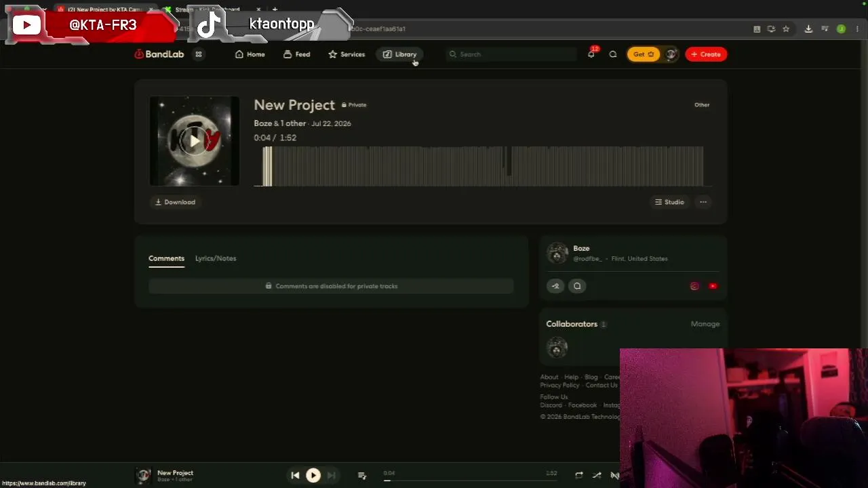Viewport: 868px width, 488px height.
Task: Open the browser downloads icon
Action: click(808, 29)
